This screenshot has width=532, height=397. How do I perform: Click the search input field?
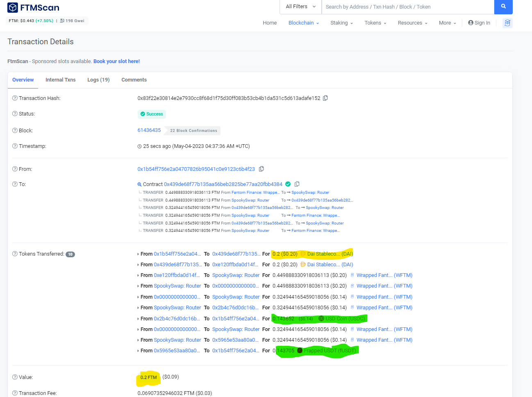coord(407,7)
